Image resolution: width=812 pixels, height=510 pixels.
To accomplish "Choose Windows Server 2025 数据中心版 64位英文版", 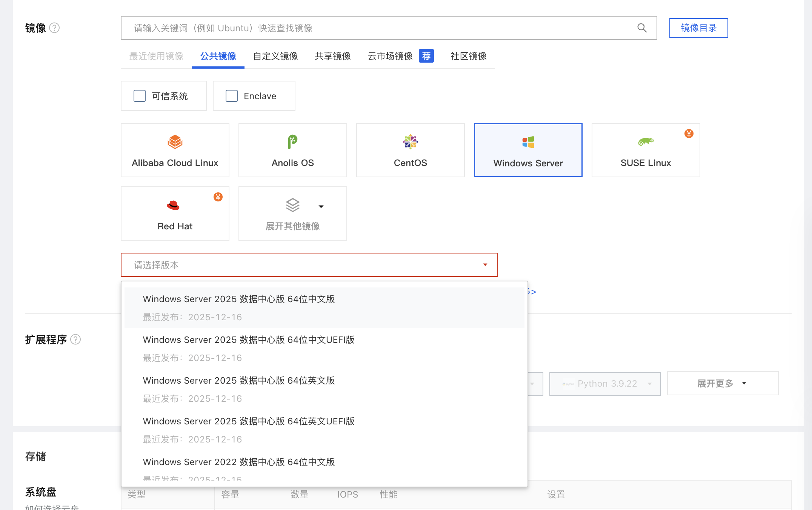I will (324, 389).
